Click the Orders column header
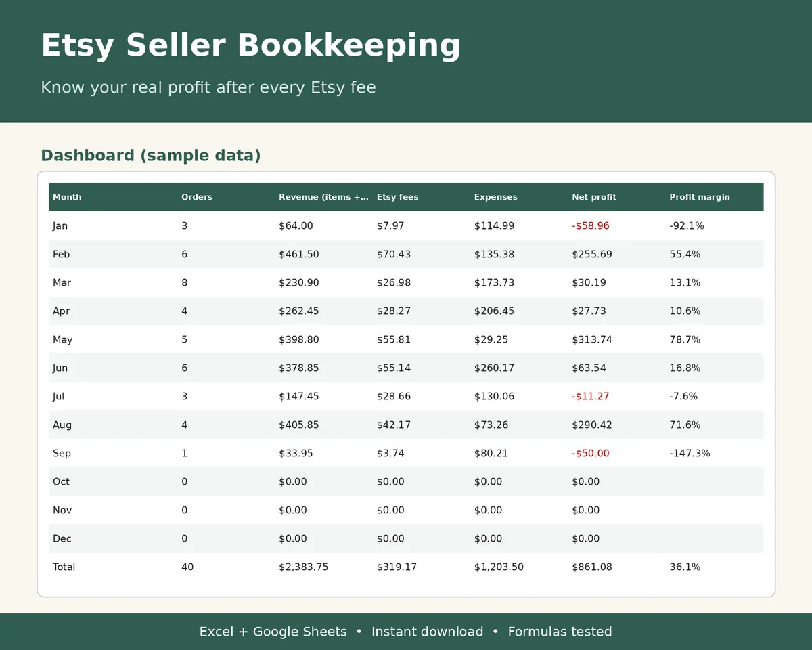Image resolution: width=812 pixels, height=650 pixels. [197, 197]
